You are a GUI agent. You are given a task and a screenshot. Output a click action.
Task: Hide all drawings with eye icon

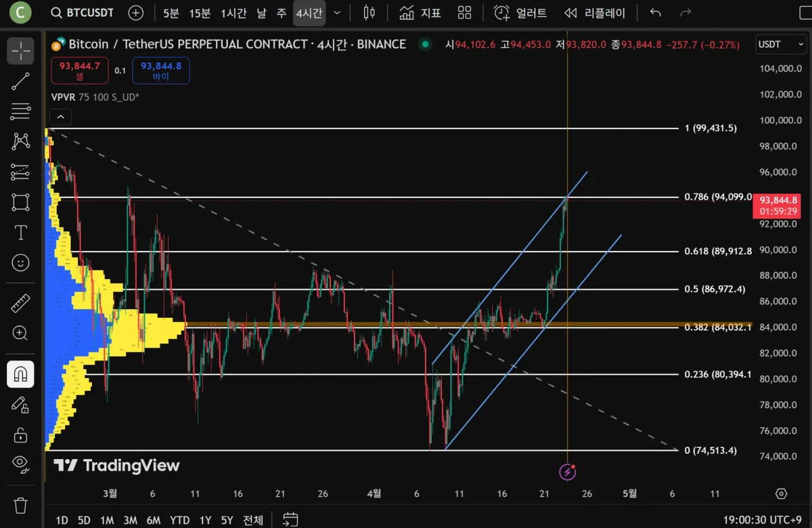[x=20, y=463]
